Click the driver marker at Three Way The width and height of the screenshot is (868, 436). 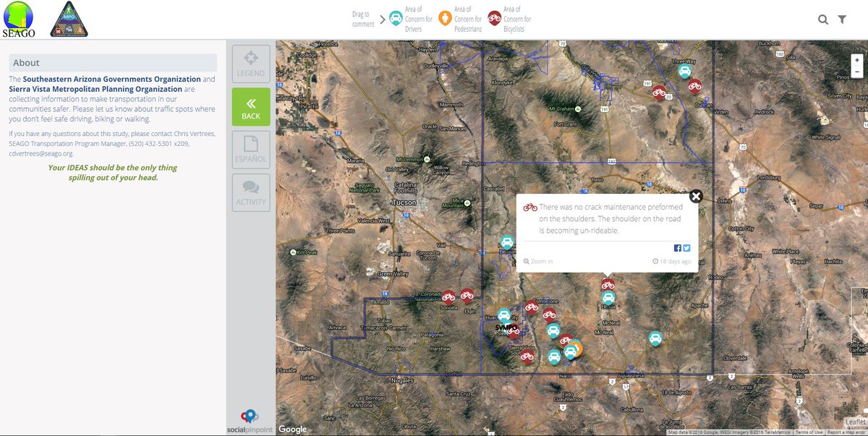(684, 72)
